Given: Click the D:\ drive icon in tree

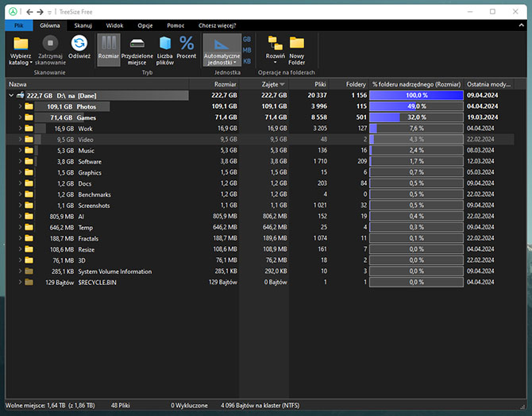Looking at the screenshot, I should (21, 95).
